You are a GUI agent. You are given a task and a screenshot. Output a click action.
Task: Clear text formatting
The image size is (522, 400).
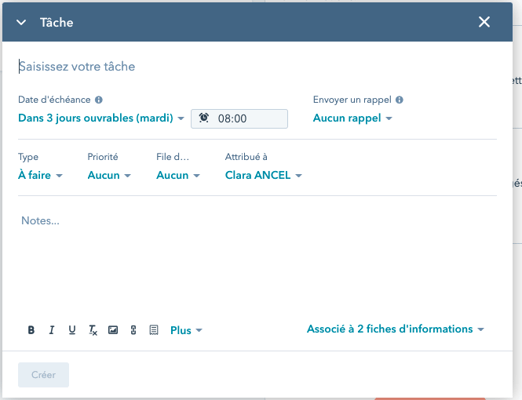click(x=93, y=330)
